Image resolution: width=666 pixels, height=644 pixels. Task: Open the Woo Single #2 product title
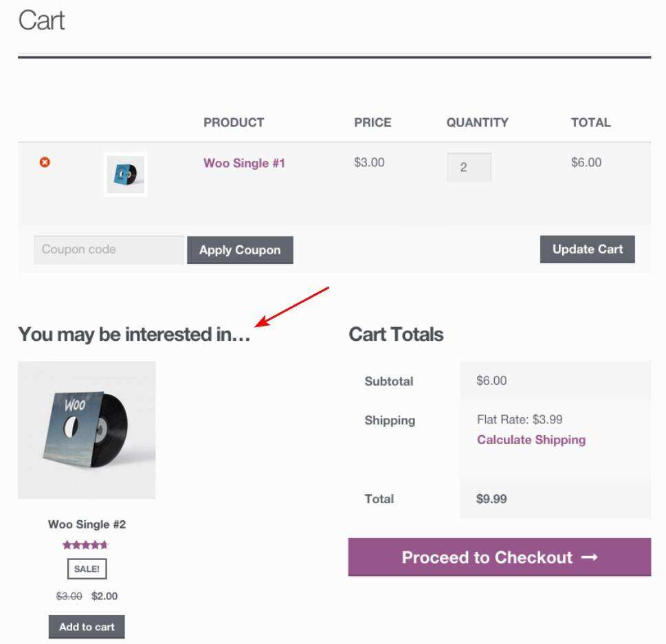(x=87, y=524)
